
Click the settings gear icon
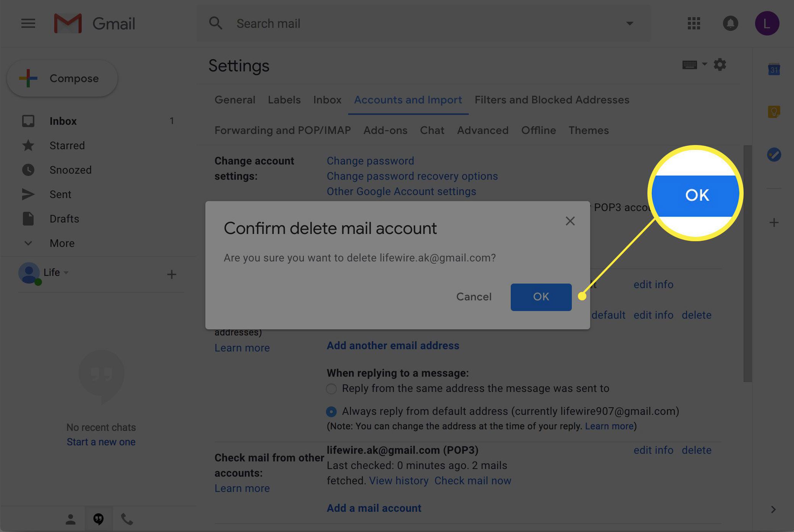[720, 64]
